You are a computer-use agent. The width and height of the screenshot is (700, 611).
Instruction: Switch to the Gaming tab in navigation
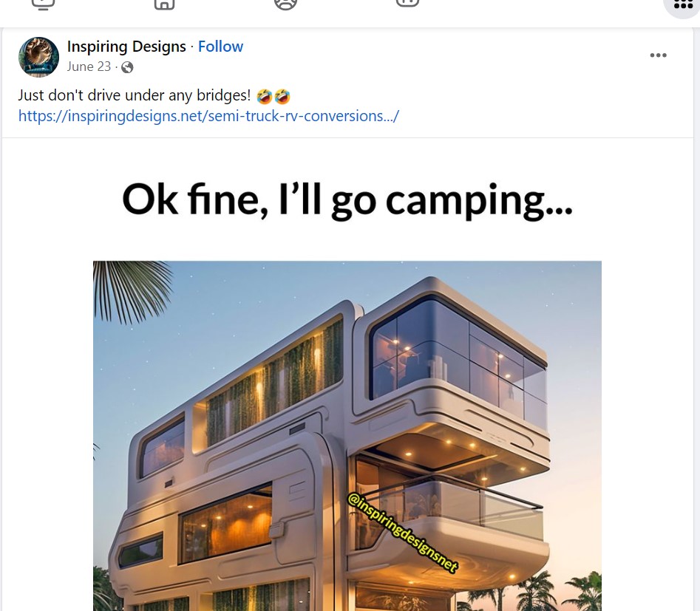tap(407, 4)
